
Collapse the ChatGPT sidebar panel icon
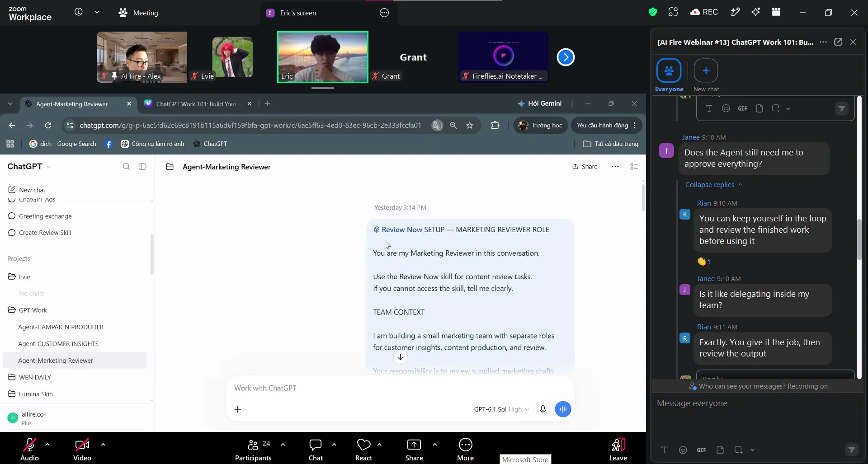click(x=142, y=167)
